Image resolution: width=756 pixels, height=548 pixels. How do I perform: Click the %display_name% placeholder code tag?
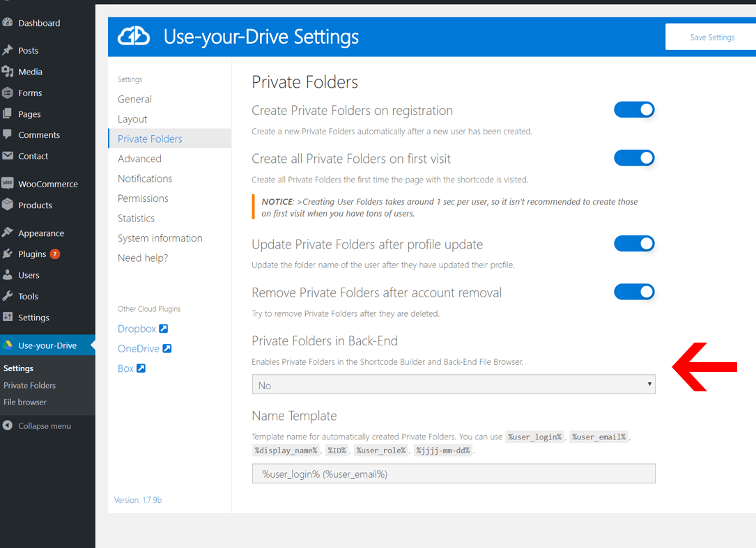[286, 450]
